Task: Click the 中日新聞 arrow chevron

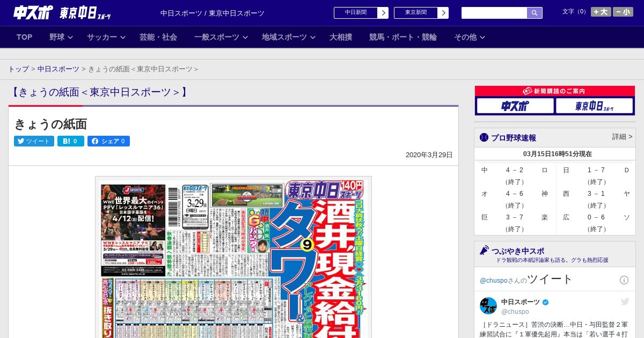Action: pyautogui.click(x=383, y=13)
